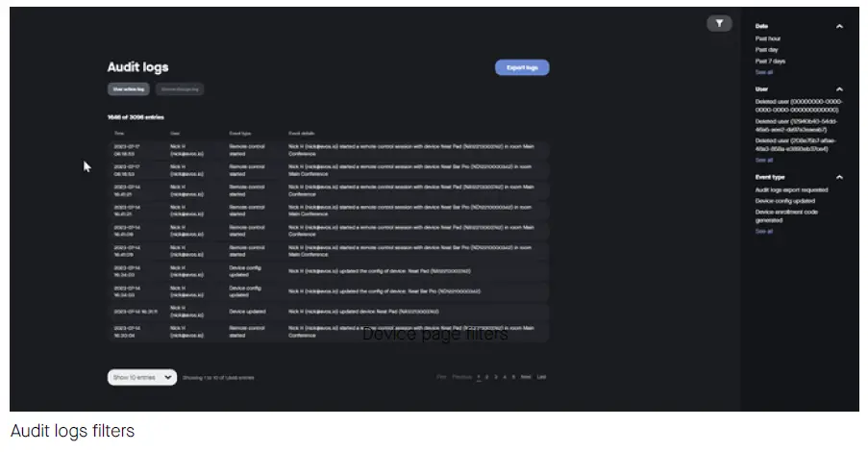868x452 pixels.
Task: Filter by Past day
Action: [767, 50]
